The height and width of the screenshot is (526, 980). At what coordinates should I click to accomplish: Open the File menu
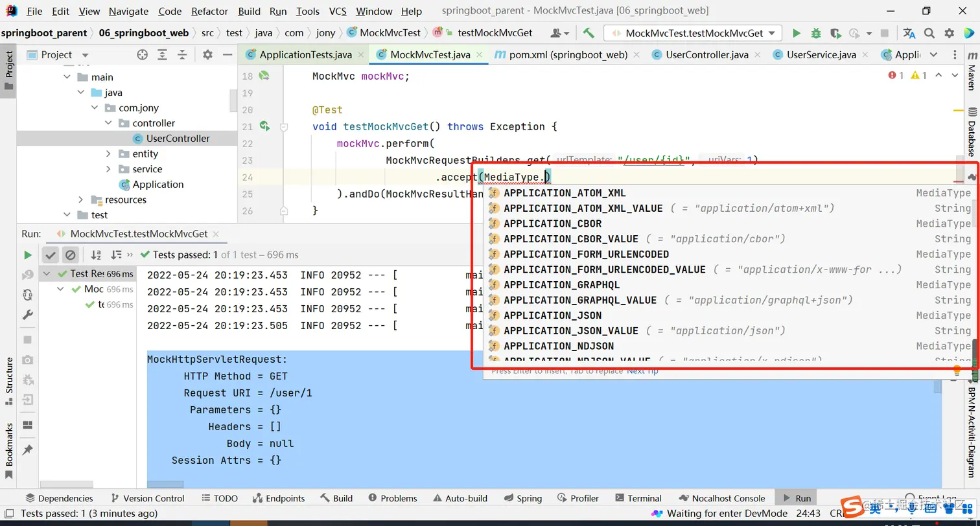(34, 11)
